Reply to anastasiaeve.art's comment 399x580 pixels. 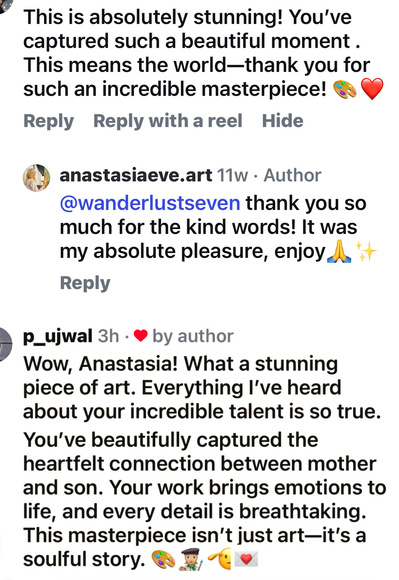pos(85,283)
